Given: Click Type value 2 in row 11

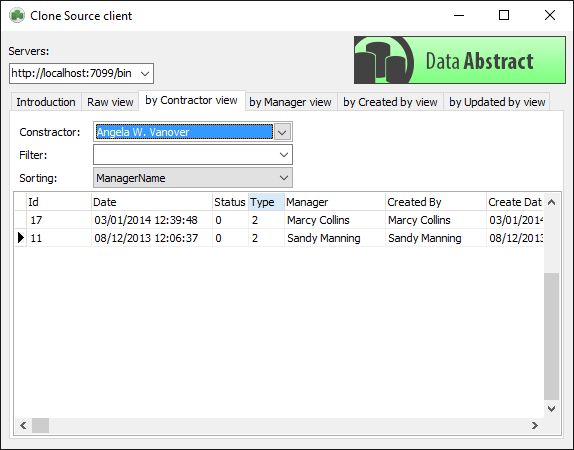Looking at the screenshot, I should (x=266, y=238).
